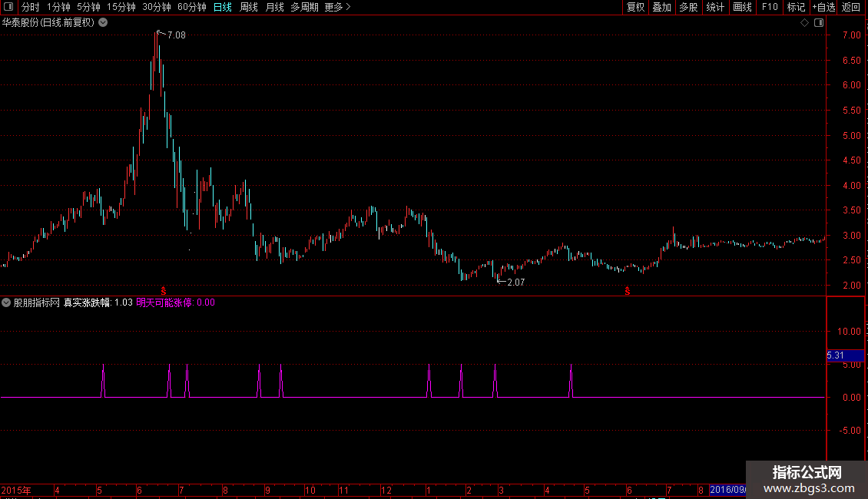Click 叠加 overlay button
This screenshot has width=868, height=499.
[662, 7]
